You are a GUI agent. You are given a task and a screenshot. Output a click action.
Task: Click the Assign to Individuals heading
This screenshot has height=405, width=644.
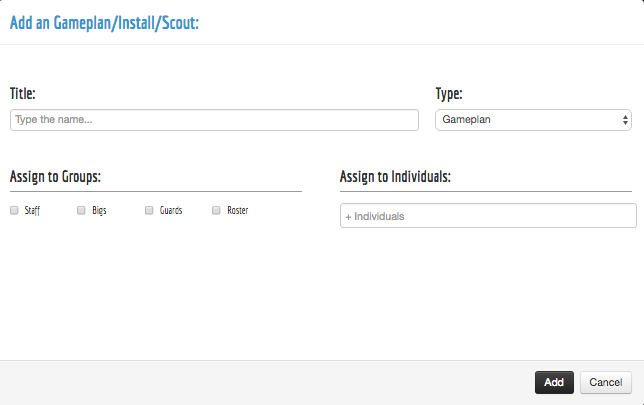click(x=396, y=177)
